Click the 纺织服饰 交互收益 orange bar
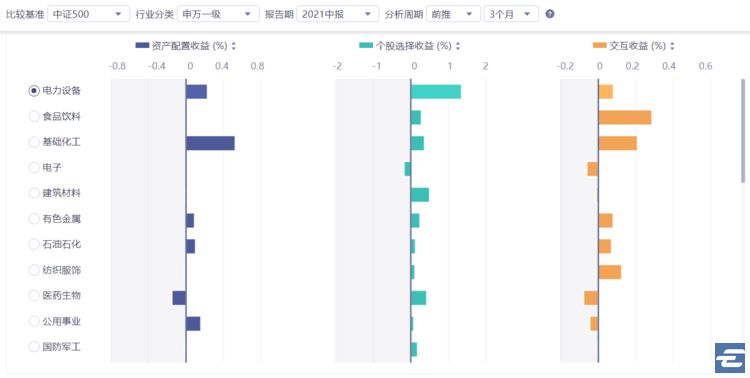 point(610,272)
